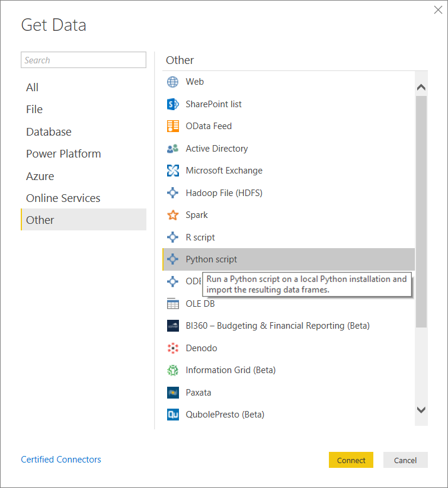Select the Web connector
This screenshot has width=448, height=488.
194,82
